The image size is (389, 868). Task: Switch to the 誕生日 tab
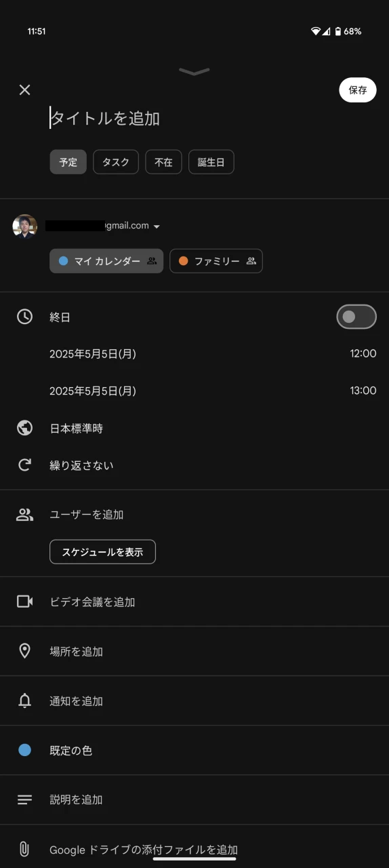(x=211, y=162)
